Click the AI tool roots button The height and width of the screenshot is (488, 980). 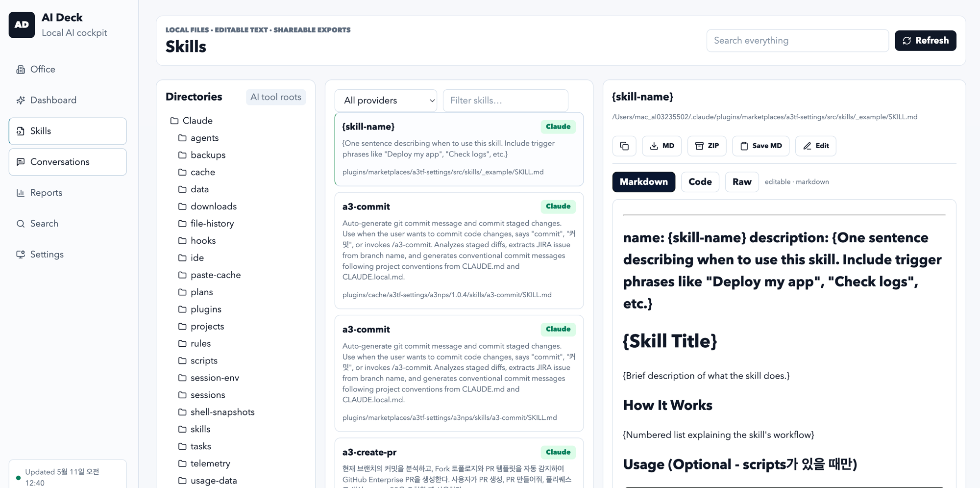tap(276, 97)
